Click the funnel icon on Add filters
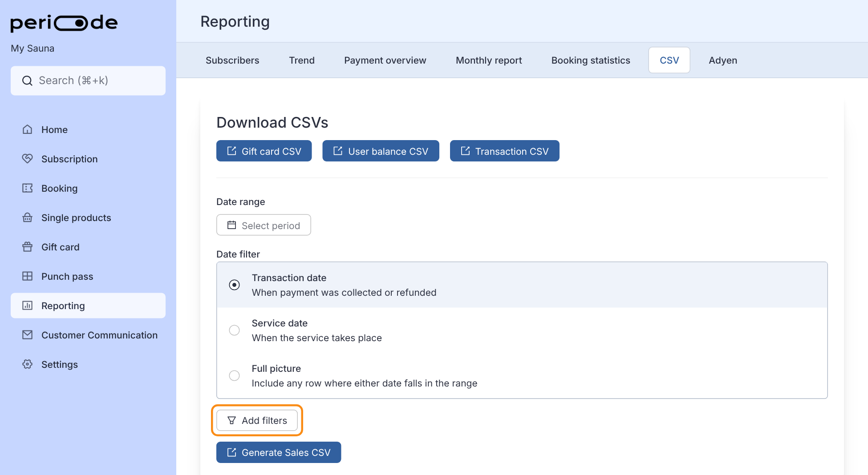Viewport: 868px width, 475px height. 231,420
